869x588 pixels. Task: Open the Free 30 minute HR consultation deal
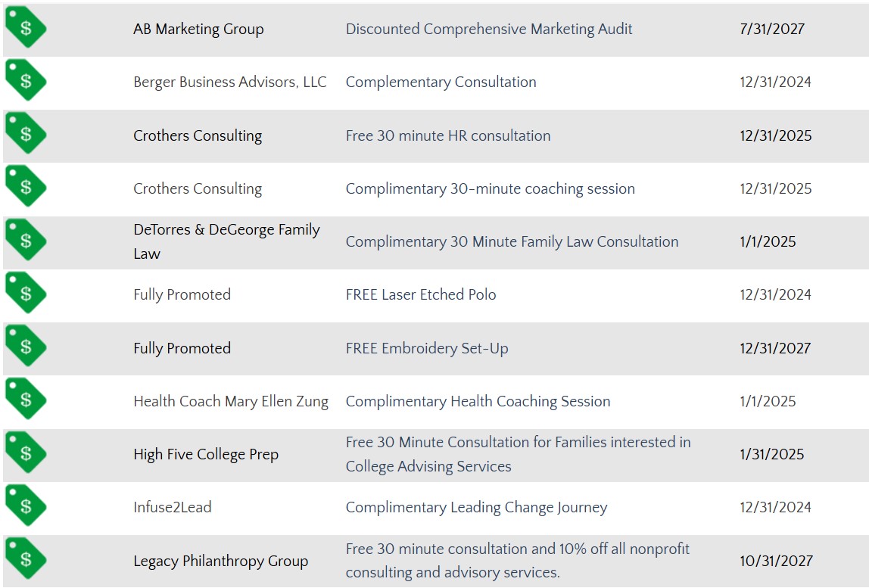(x=448, y=135)
